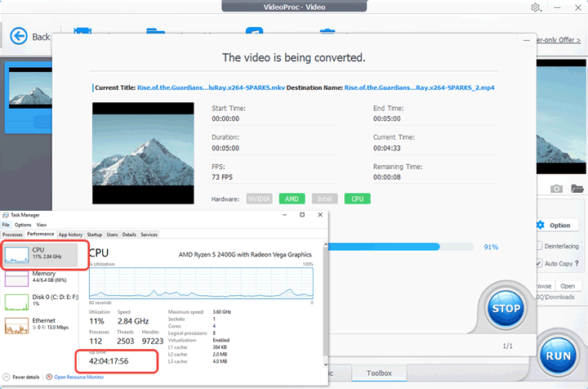Click Fewer details label

click(26, 377)
